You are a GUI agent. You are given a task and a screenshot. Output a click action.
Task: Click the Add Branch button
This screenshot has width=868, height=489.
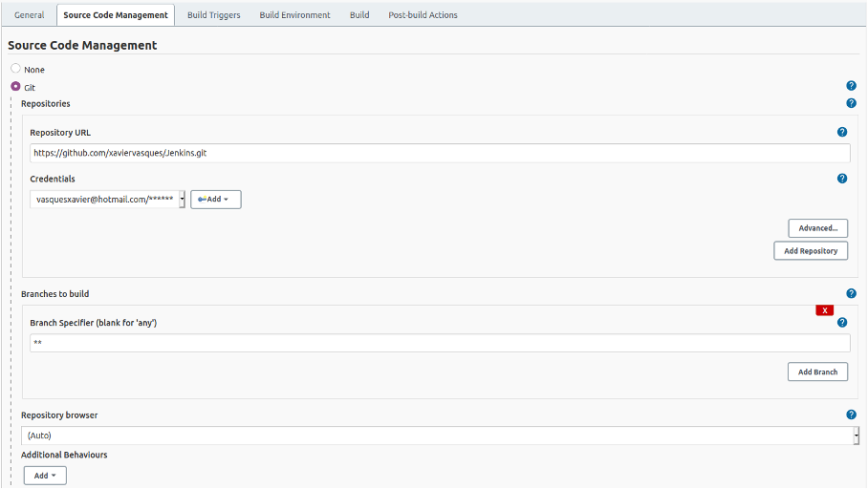tap(817, 372)
